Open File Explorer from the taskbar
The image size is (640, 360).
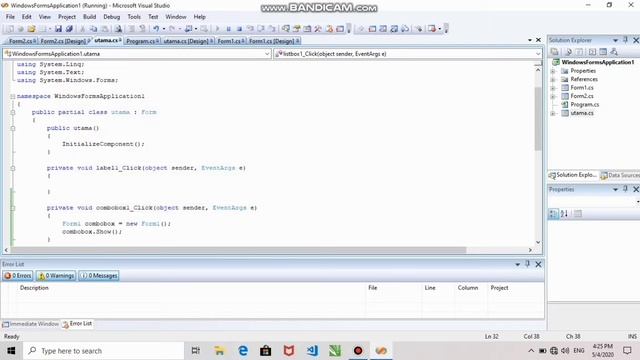[219, 351]
